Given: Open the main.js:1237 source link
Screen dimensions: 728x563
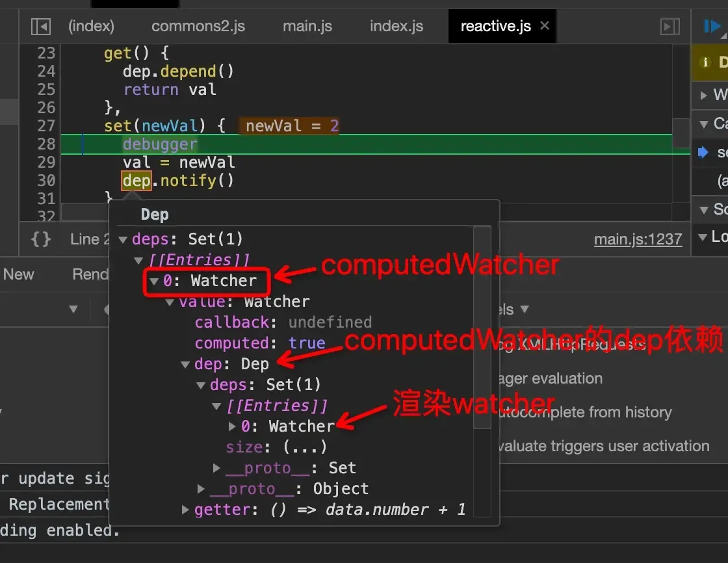Looking at the screenshot, I should (x=638, y=239).
